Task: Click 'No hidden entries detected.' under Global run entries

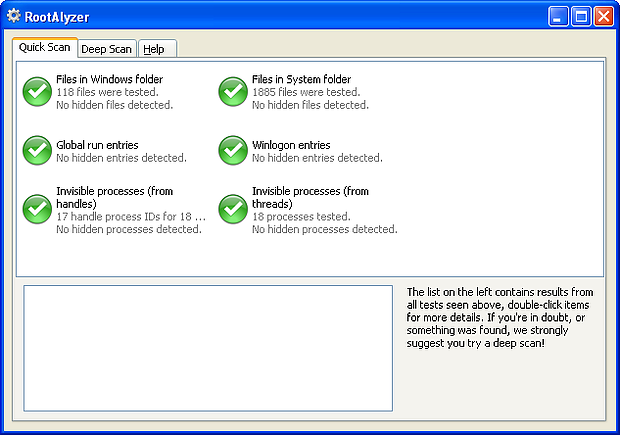Action: coord(121,158)
